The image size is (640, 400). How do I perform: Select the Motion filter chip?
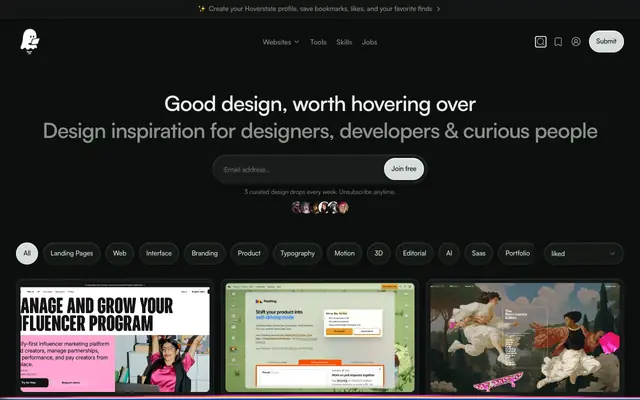point(344,253)
